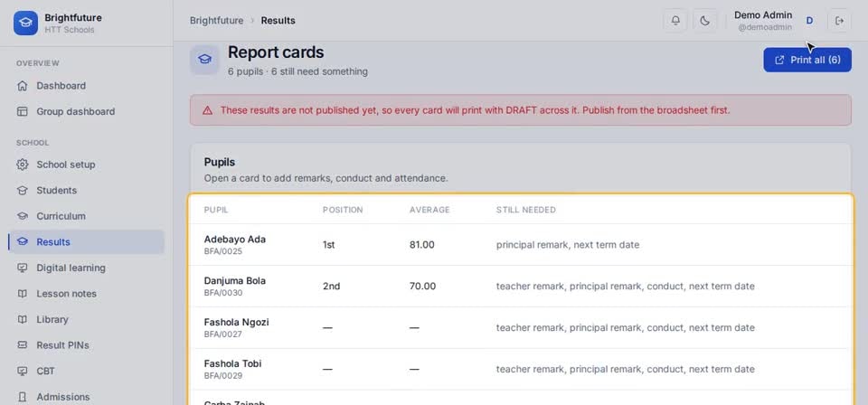Go to School setup
The height and width of the screenshot is (405, 868).
click(x=87, y=165)
